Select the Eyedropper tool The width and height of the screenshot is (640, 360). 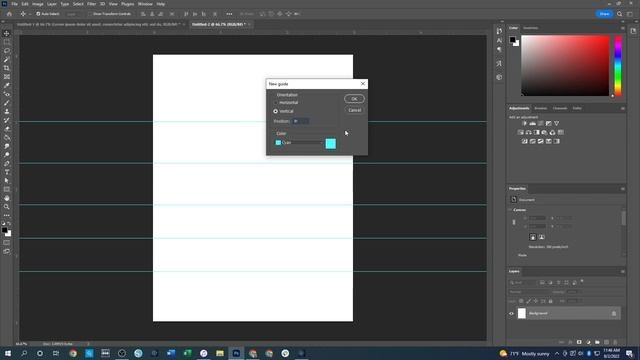coord(7,85)
